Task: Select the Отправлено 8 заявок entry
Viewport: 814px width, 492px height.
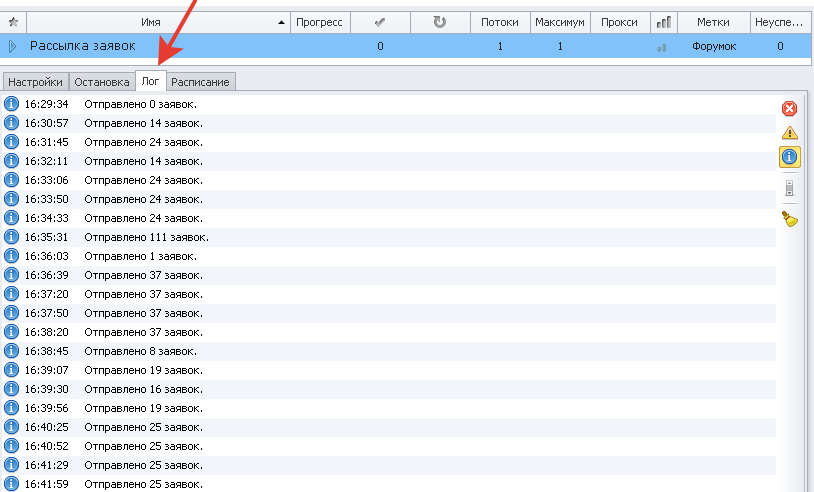Action: [x=388, y=351]
